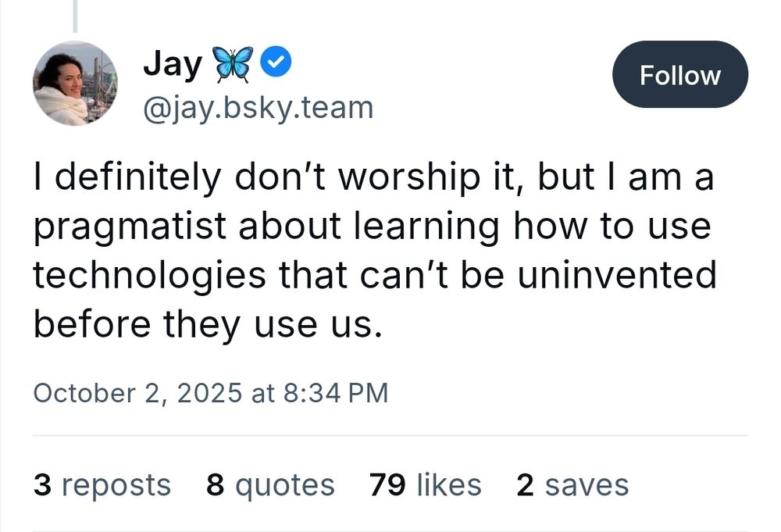Select the post body text

(373, 248)
